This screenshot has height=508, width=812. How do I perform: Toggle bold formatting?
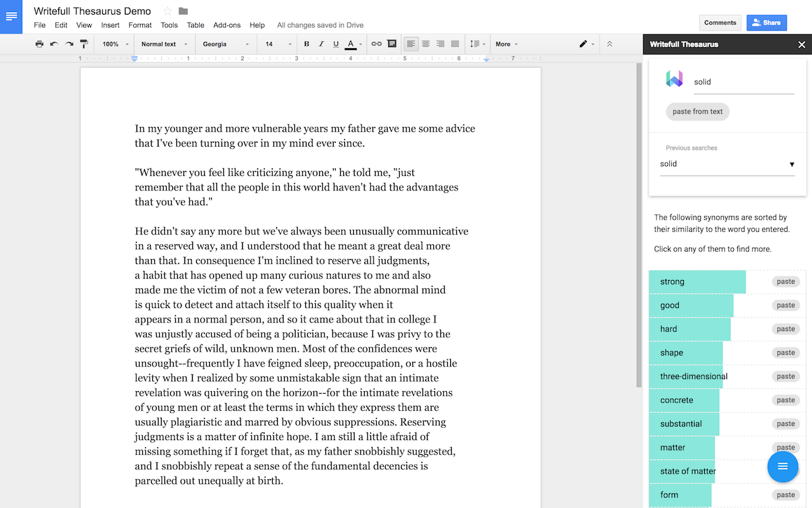[306, 44]
